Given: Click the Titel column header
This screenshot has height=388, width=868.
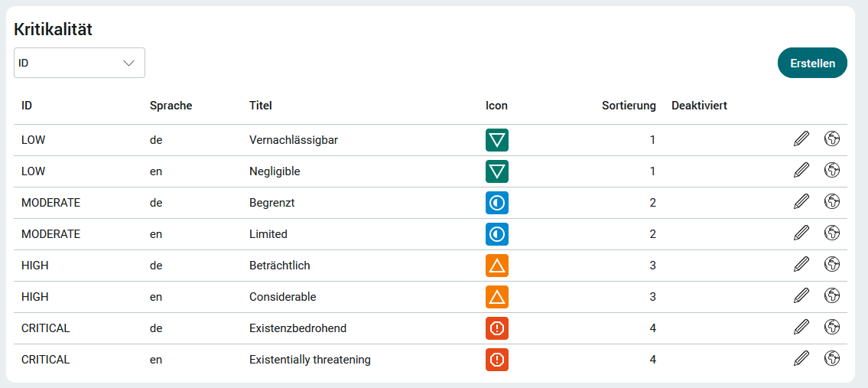Looking at the screenshot, I should coord(261,106).
